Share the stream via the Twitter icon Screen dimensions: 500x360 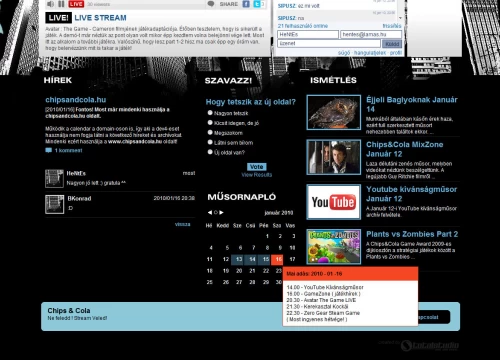pyautogui.click(x=257, y=4)
